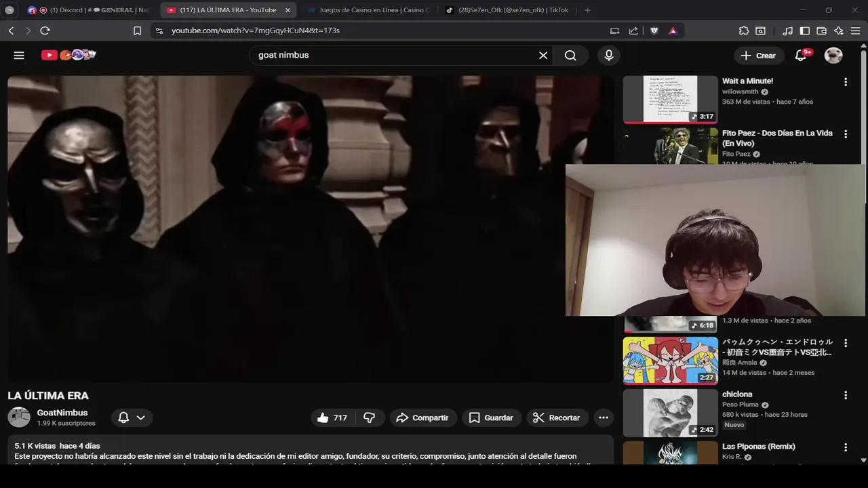Like the video (717 likes)
This screenshot has height=488, width=868.
(332, 418)
